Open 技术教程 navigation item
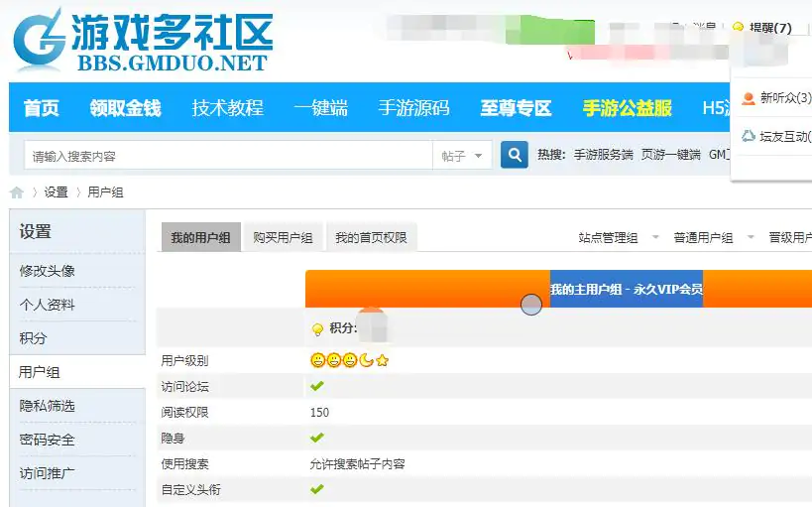812x507 pixels. (228, 108)
